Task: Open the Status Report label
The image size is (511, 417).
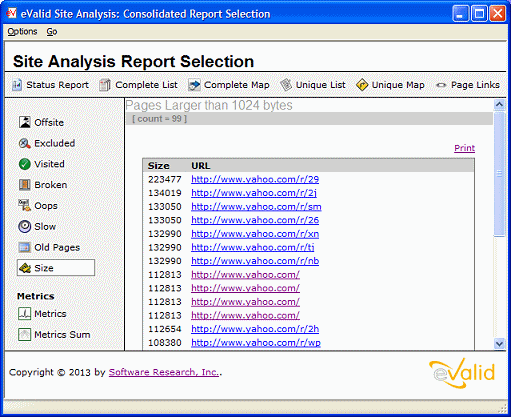Action: 57,85
